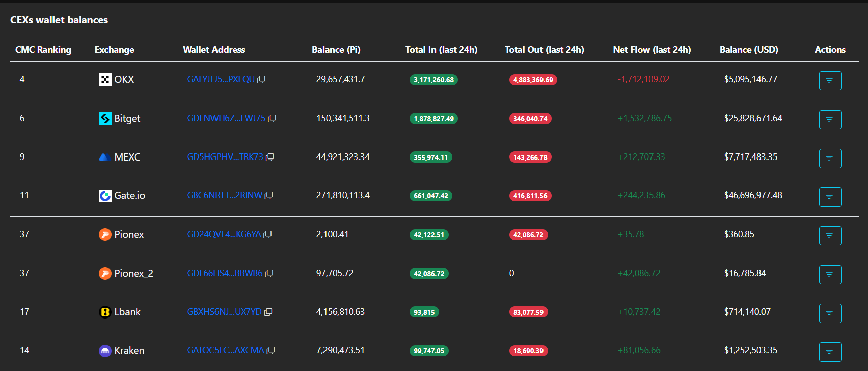Click the Bitget exchange logo
This screenshot has height=371, width=868.
[x=105, y=119]
